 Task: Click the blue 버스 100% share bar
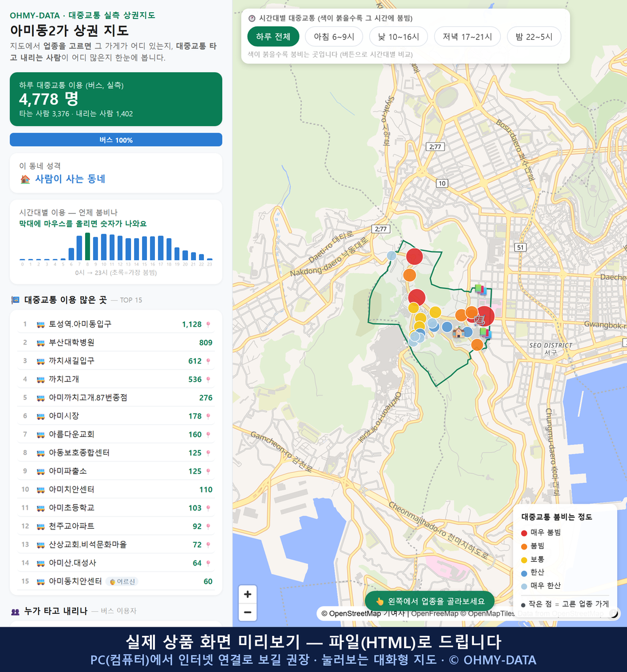(116, 140)
